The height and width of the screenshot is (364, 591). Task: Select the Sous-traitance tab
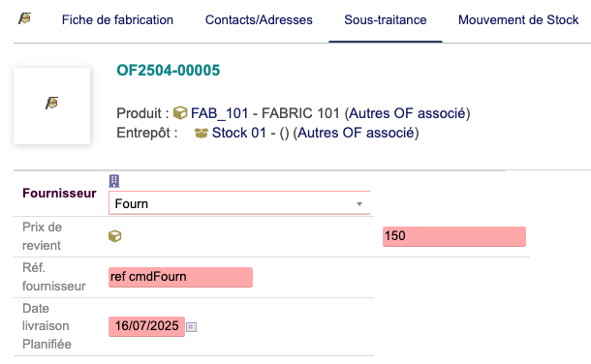386,19
